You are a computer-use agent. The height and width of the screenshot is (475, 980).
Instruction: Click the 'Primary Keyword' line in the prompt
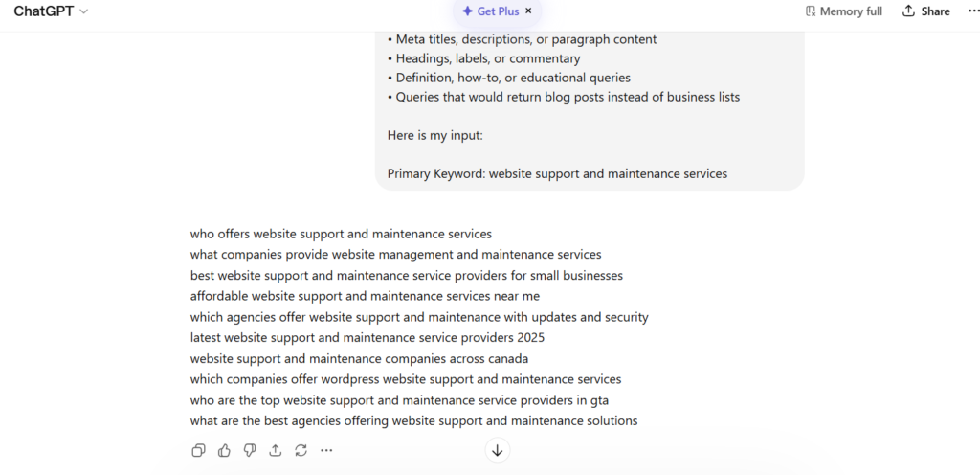point(557,173)
